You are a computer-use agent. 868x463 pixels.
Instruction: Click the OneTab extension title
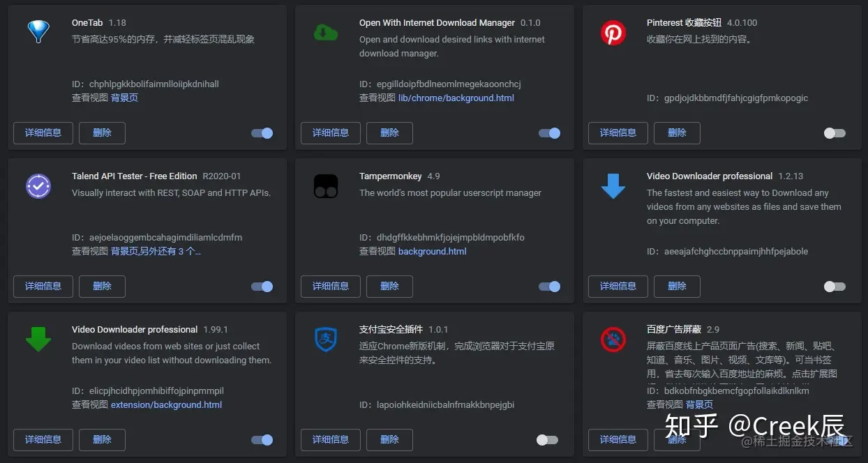click(x=87, y=22)
